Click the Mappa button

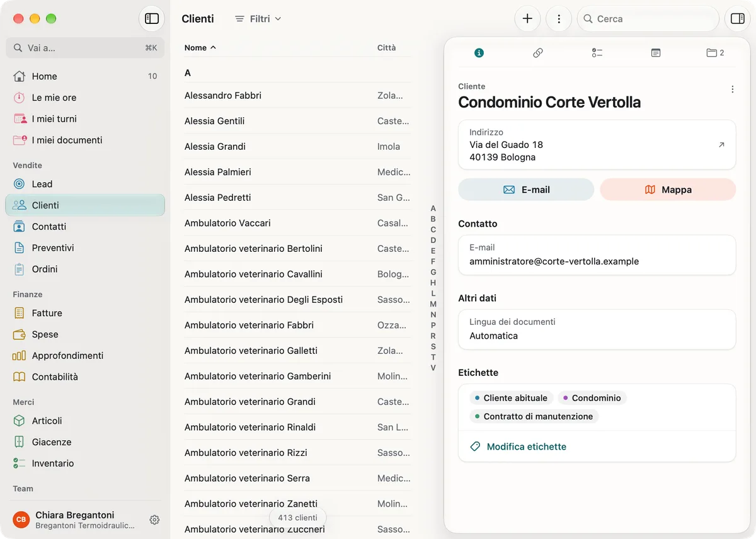click(668, 190)
